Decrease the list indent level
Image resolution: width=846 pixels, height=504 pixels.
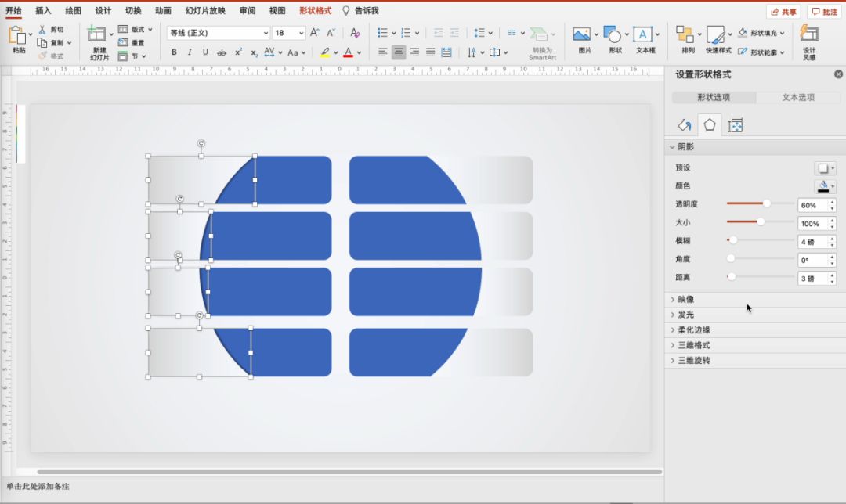point(439,33)
